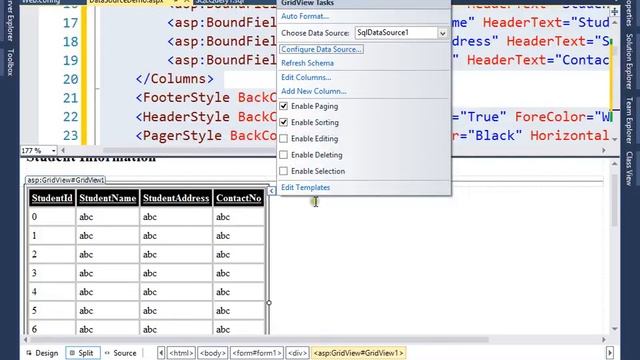Click the asp:GridView#GridView1 label tab
Image resolution: width=640 pixels, height=360 pixels.
(65, 180)
